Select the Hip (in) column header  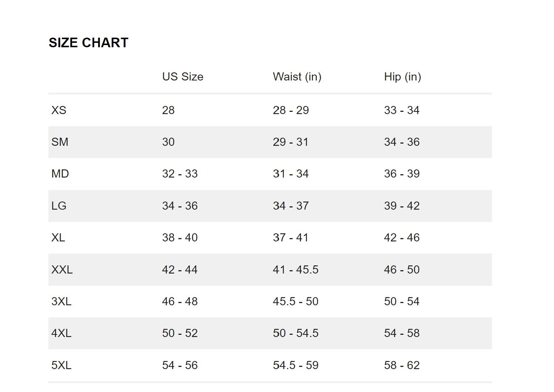tap(403, 77)
